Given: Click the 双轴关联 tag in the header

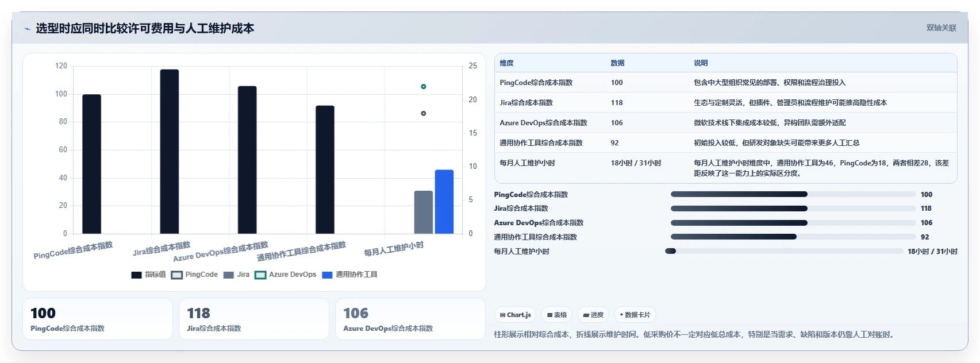Looking at the screenshot, I should 941,28.
